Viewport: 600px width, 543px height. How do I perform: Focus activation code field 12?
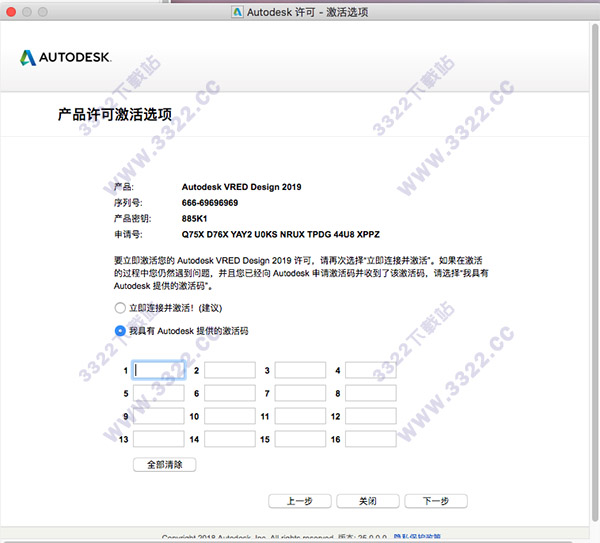[x=370, y=416]
